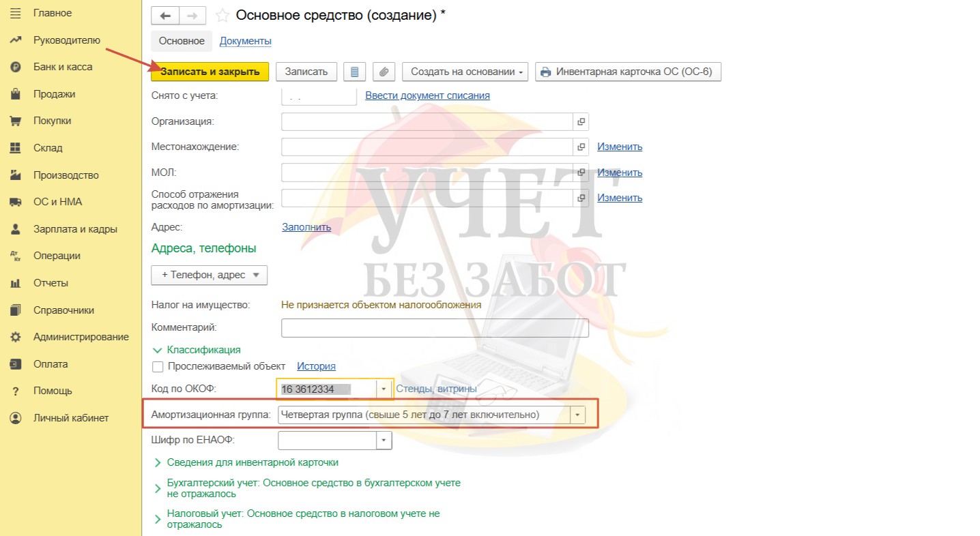Click the Шифр по ЕНАОФ input field
Screen dimensions: 980x536
tap(328, 441)
